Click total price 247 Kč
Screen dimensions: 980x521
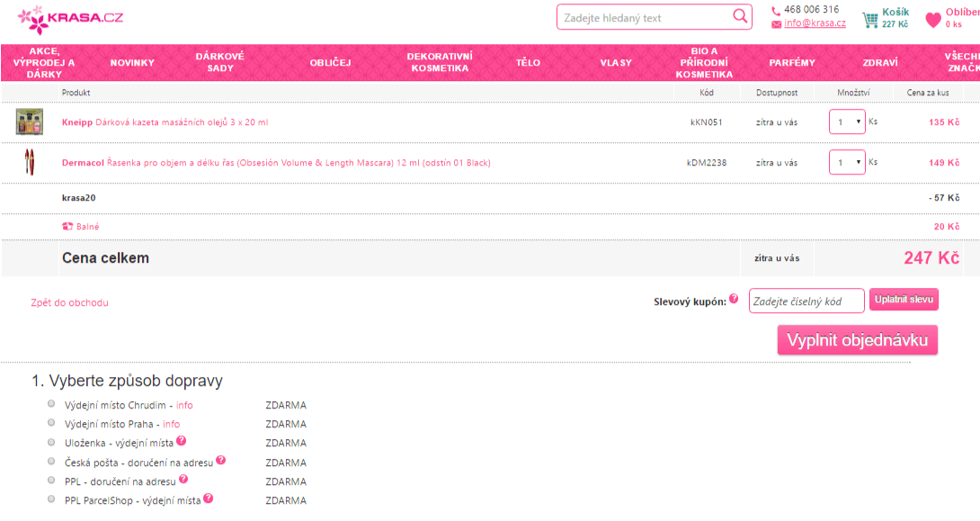tap(931, 257)
